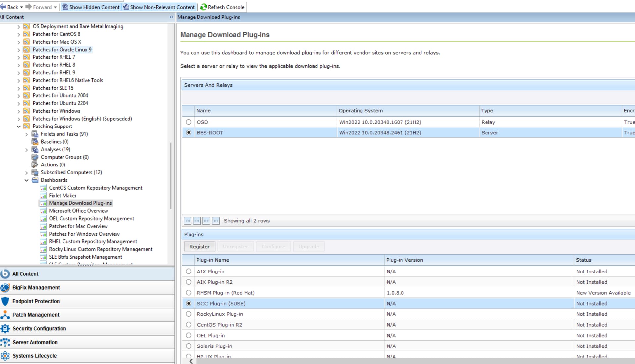
Task: Expand the Patches for Windows site
Action: click(19, 111)
